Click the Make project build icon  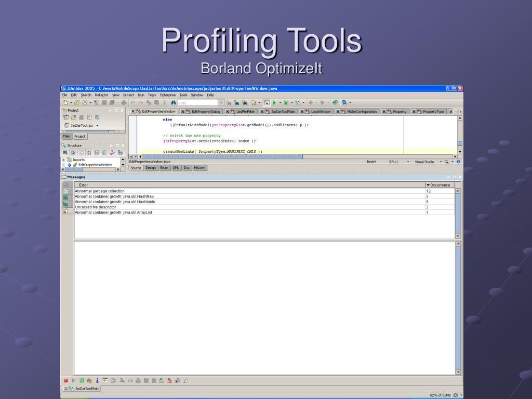[x=254, y=102]
